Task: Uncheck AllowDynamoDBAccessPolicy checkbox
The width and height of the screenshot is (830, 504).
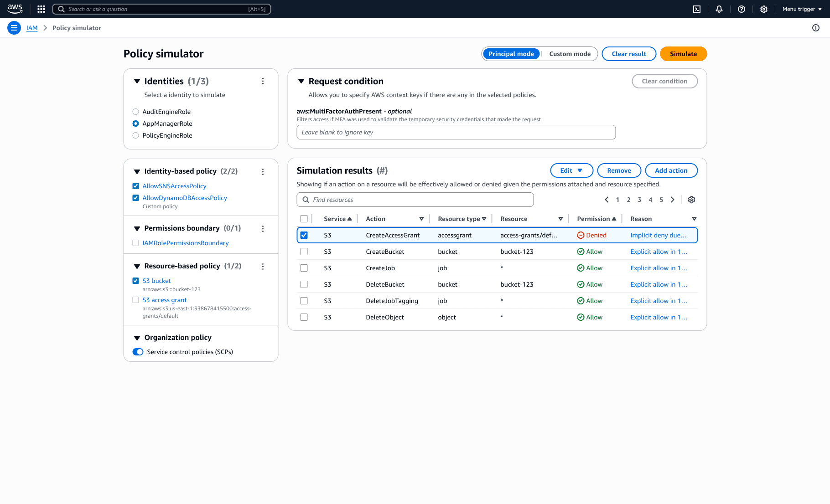Action: [135, 198]
